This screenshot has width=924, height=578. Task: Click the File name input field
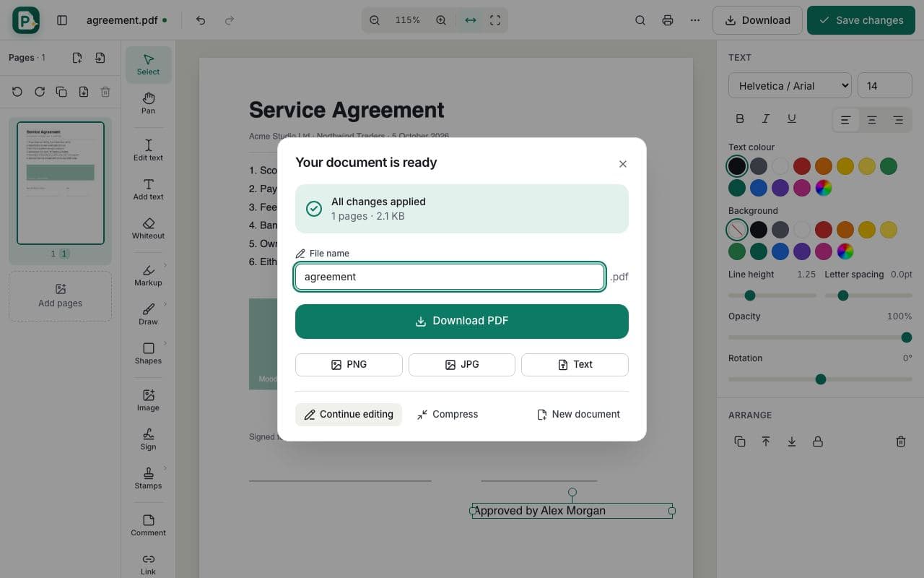point(450,277)
